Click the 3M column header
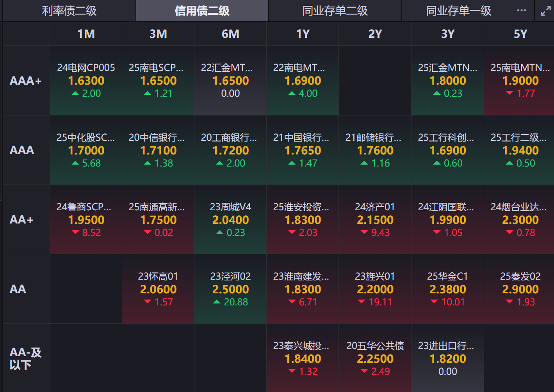 click(x=158, y=34)
